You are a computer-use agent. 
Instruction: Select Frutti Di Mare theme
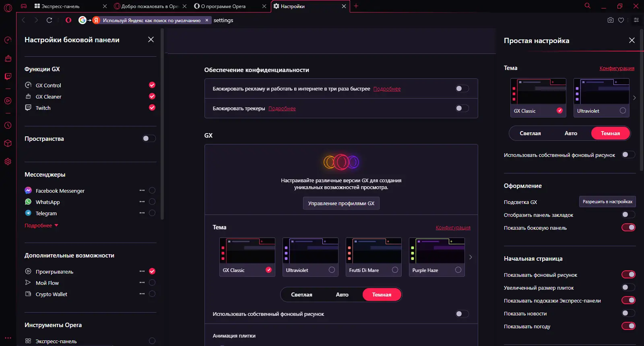tap(374, 257)
